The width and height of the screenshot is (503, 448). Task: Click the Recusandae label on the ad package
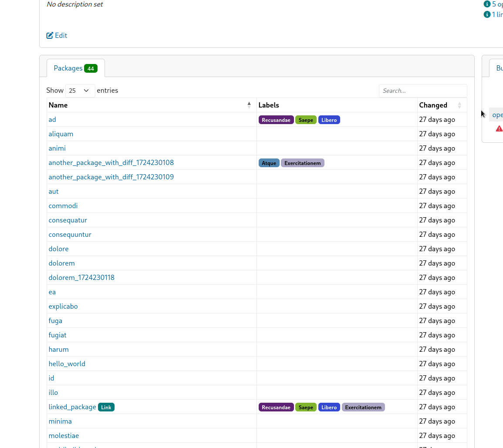coord(276,120)
